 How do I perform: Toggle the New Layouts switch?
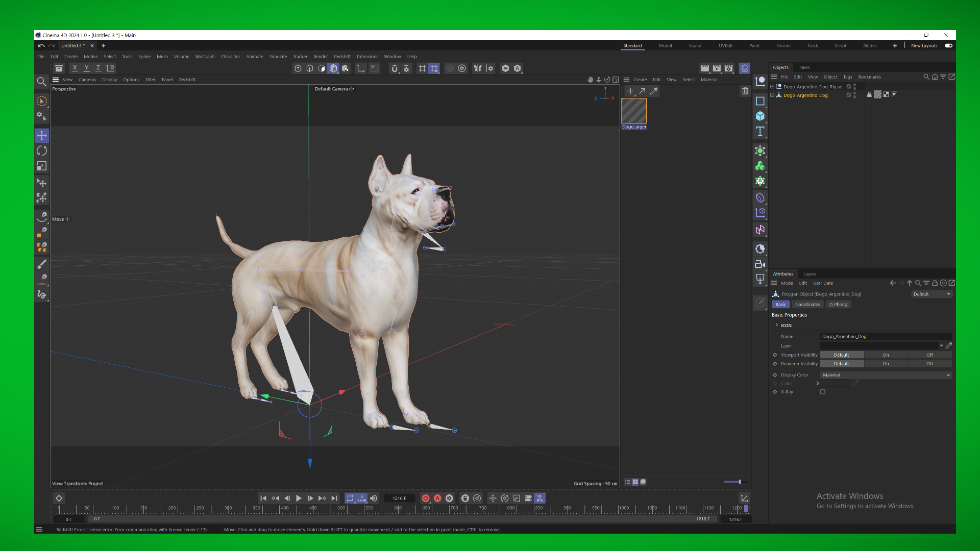click(948, 45)
